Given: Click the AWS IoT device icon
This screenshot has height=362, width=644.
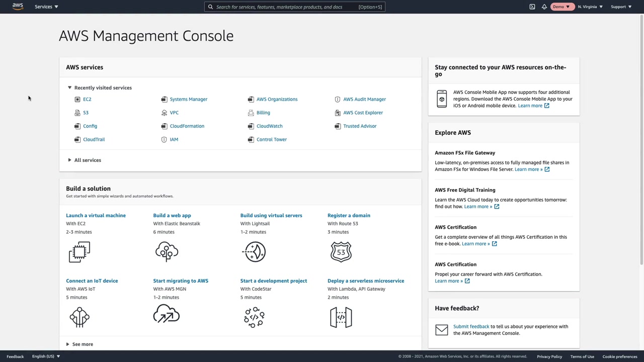Looking at the screenshot, I should 79,317.
